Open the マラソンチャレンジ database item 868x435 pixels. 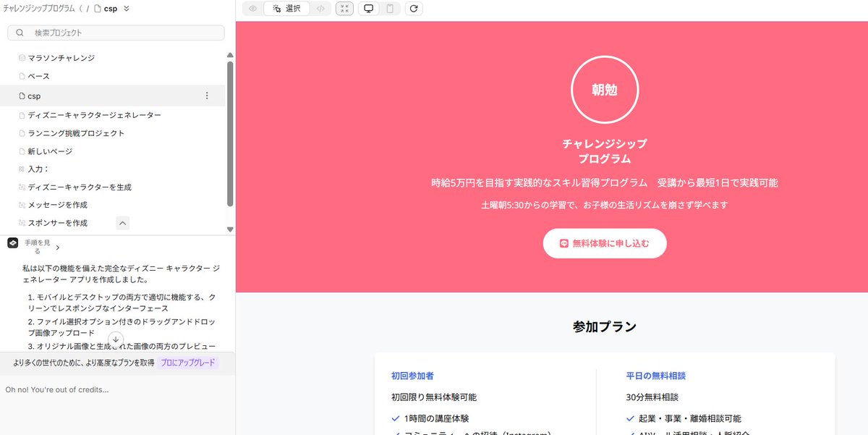click(61, 58)
